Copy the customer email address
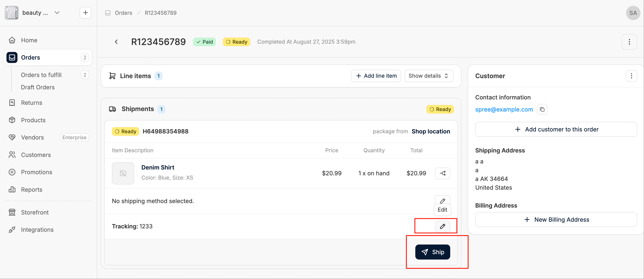The width and height of the screenshot is (644, 279). click(542, 109)
